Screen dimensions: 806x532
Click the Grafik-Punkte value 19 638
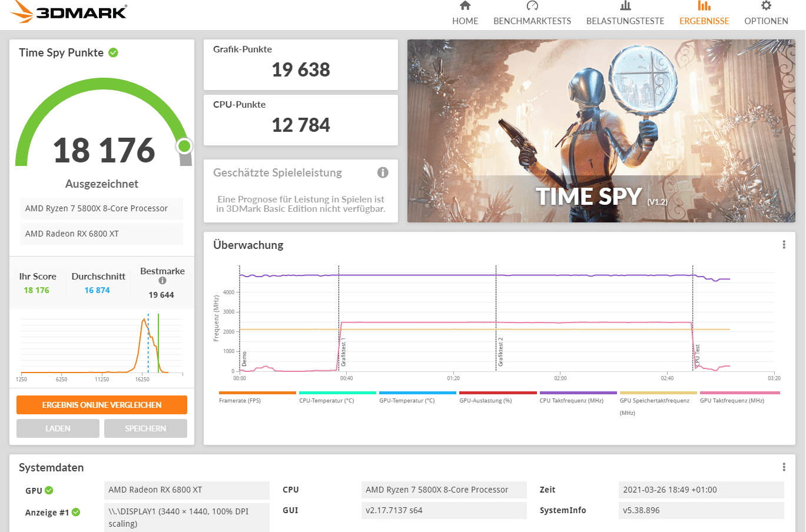pos(301,69)
